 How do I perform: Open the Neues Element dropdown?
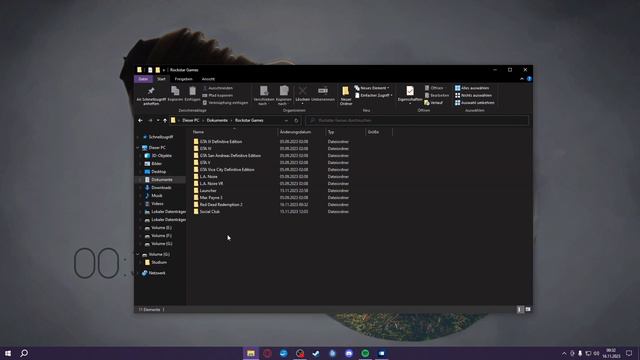point(372,88)
